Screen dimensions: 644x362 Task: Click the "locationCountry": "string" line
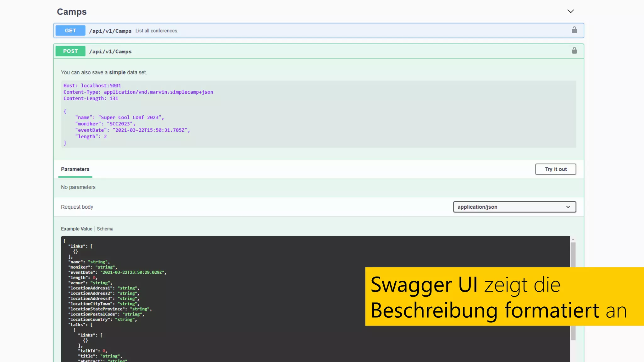click(103, 320)
